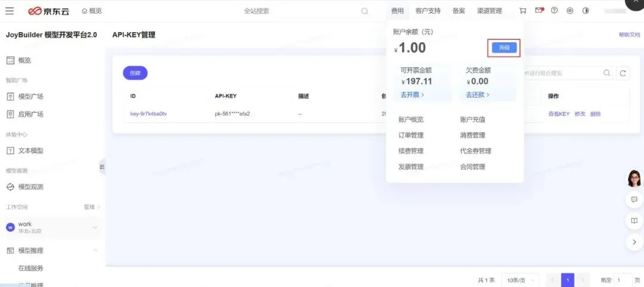This screenshot has width=644, height=287.
Task: Click the pk-561****efa2 API key cell
Action: click(x=233, y=114)
